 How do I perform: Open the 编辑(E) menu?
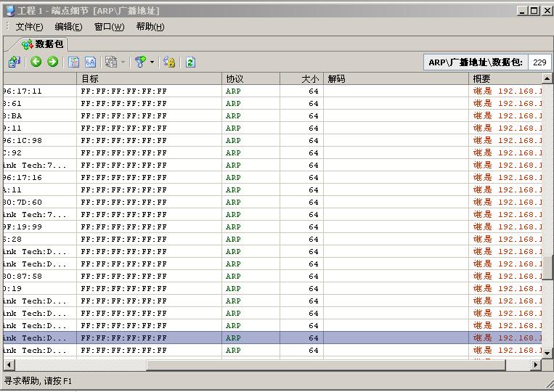[68, 27]
